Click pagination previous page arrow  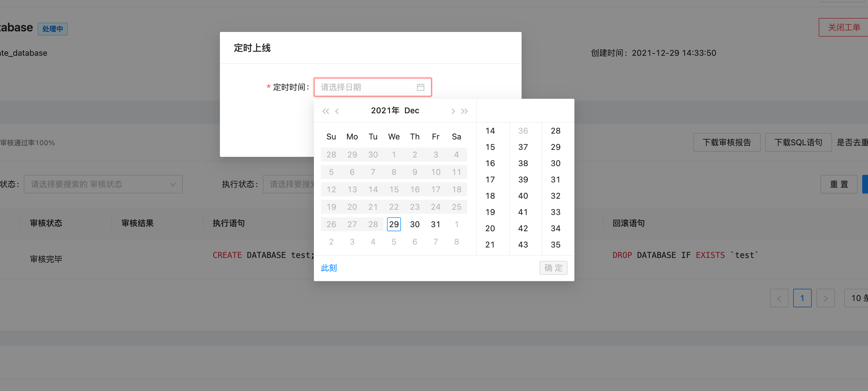[x=779, y=298]
